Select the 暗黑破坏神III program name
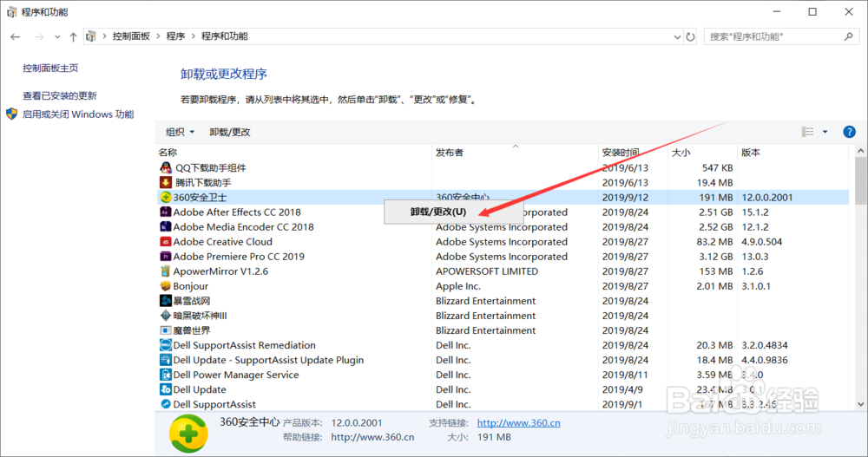Viewport: 868px width, 457px height. coord(200,316)
